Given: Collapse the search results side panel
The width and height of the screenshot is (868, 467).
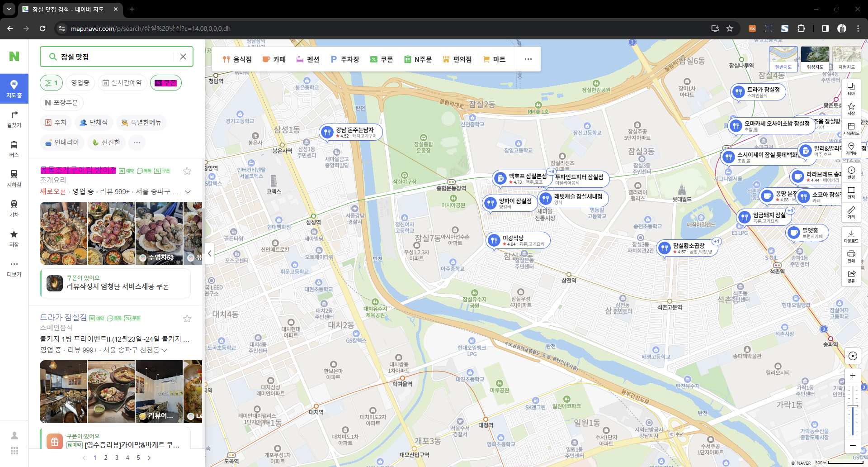Looking at the screenshot, I should coord(209,253).
